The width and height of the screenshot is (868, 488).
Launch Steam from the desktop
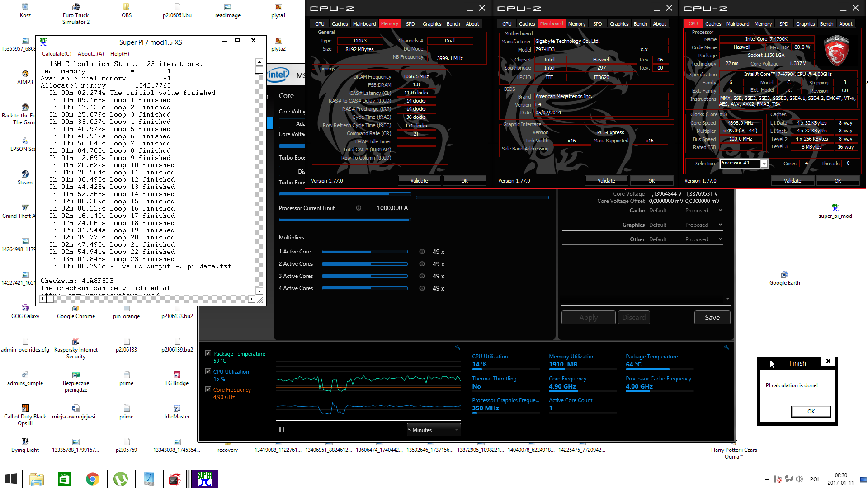[x=25, y=178]
